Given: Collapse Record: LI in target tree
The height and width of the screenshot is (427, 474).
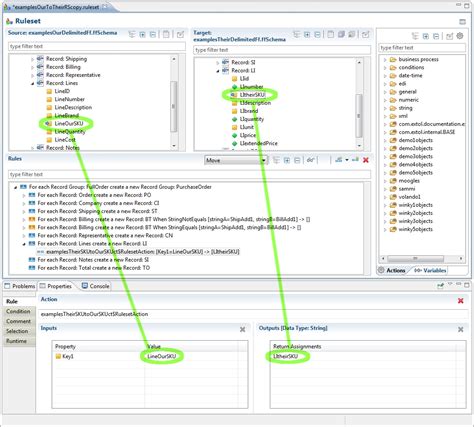Looking at the screenshot, I should click(218, 71).
